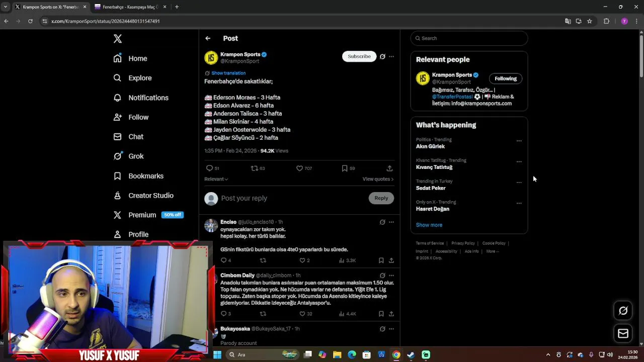This screenshot has width=644, height=362.
Task: Open floating Grok button
Action: (623, 311)
